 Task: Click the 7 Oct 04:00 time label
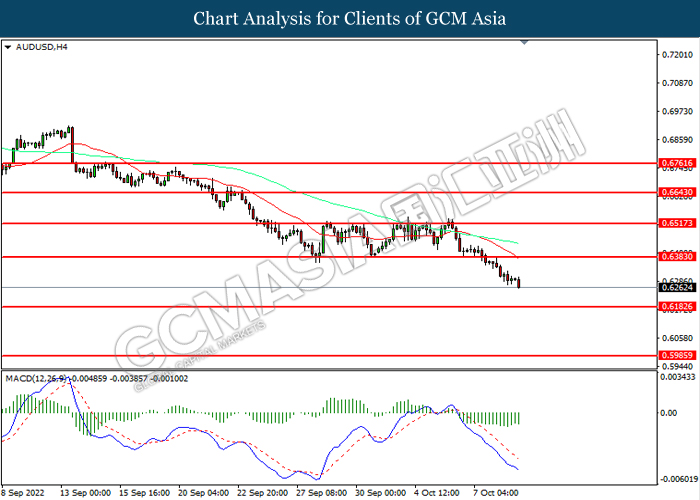[496, 493]
